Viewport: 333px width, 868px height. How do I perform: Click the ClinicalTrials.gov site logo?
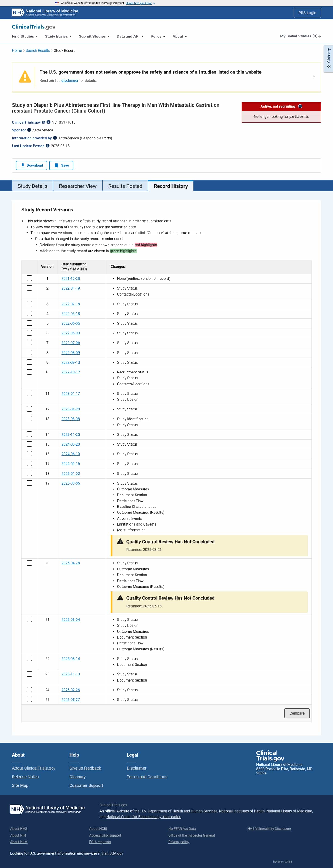pos(34,27)
